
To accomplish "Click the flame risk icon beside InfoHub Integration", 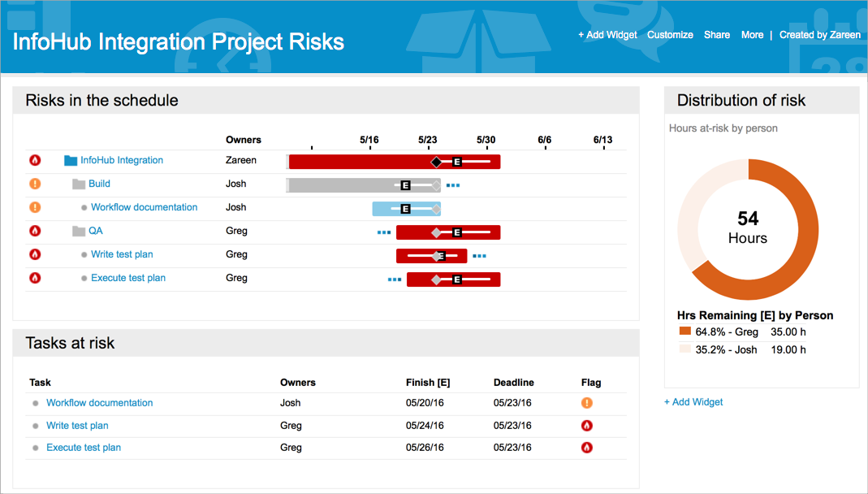I will pos(34,160).
